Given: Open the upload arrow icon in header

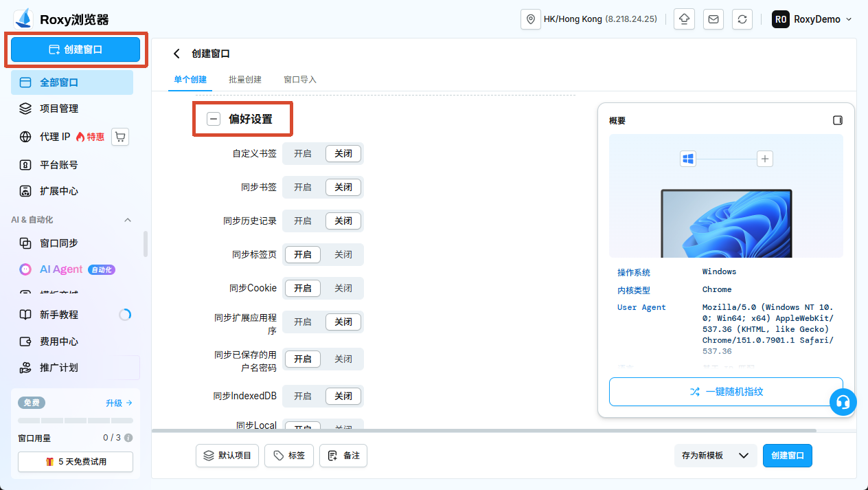Looking at the screenshot, I should (685, 19).
